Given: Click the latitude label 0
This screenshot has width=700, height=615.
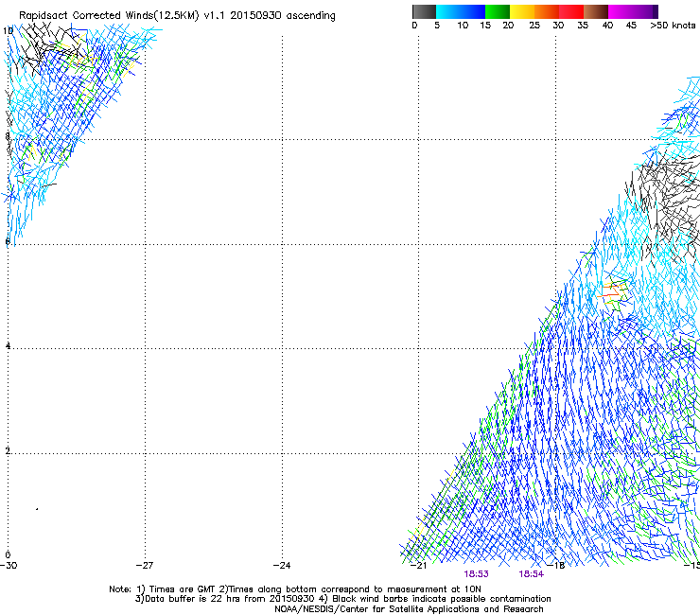Looking at the screenshot, I should coord(8,555).
